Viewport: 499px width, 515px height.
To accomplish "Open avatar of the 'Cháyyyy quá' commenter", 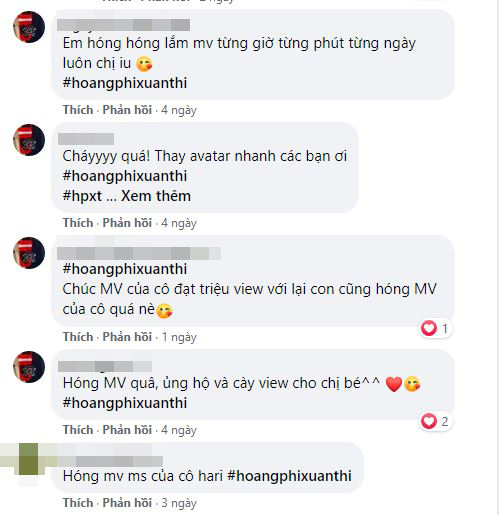I will 29,140.
